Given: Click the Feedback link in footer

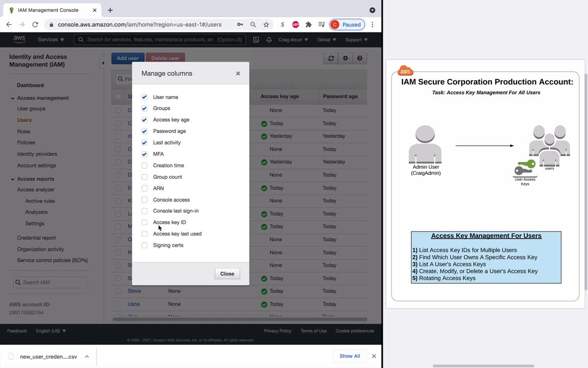Looking at the screenshot, I should (17, 331).
